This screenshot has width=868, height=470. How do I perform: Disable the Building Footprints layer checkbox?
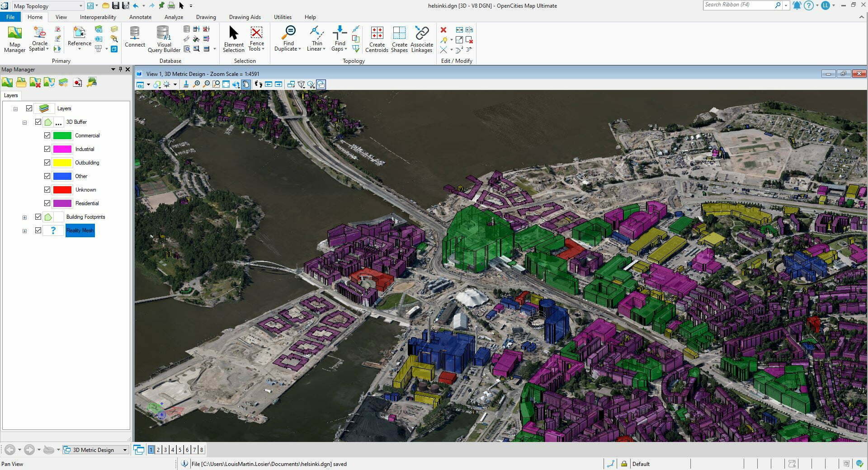pyautogui.click(x=38, y=217)
